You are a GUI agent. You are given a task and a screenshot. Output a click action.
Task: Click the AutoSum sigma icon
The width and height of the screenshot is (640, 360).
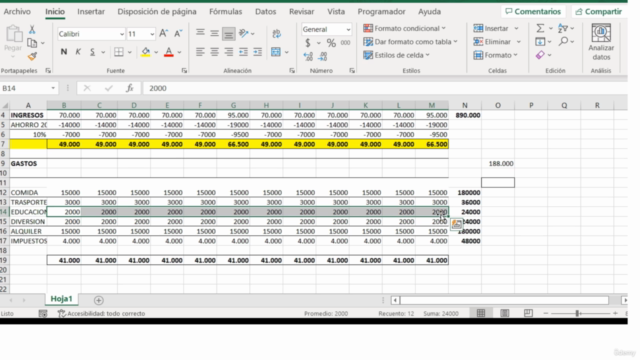pos(540,28)
